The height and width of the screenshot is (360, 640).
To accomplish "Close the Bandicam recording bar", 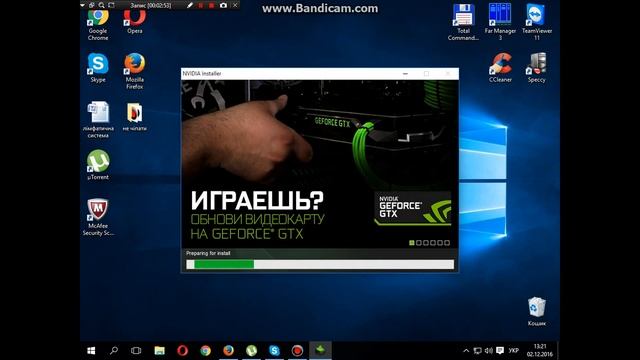I will click(x=235, y=5).
